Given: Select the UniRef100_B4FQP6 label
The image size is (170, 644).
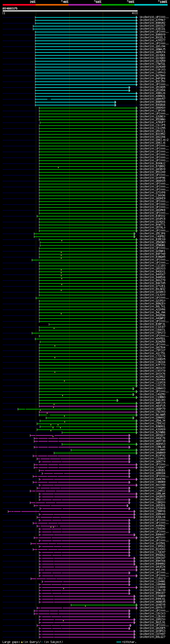Looking at the screenshot, I should point(152,78).
